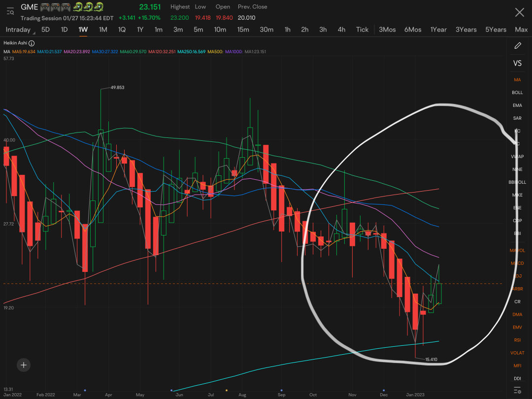Image resolution: width=532 pixels, height=399 pixels.
Task: Toggle the MA overlay indicator
Action: tap(517, 80)
